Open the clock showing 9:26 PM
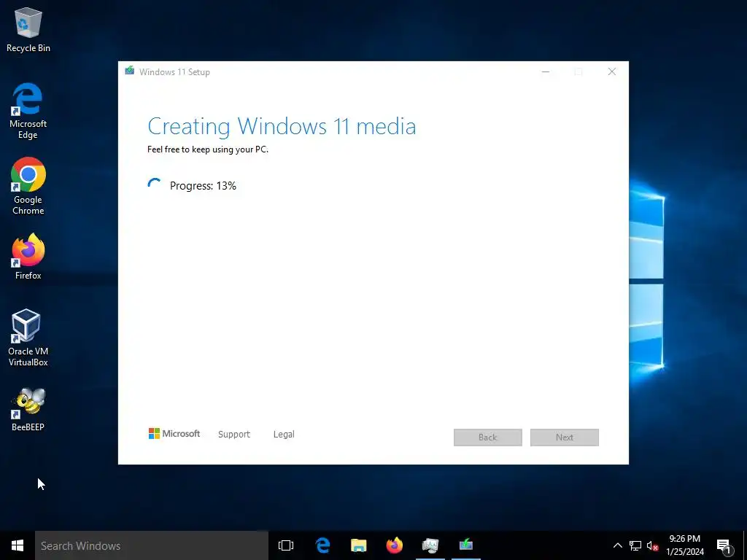Image resolution: width=747 pixels, height=560 pixels. coord(684,545)
